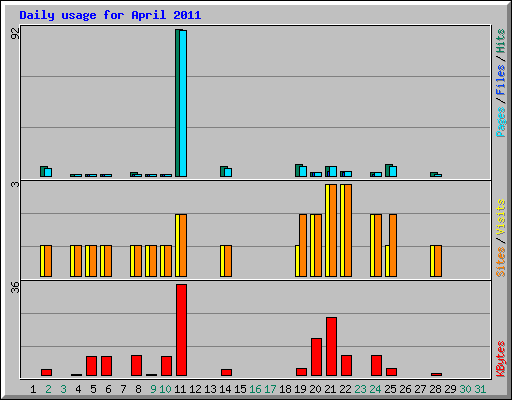This screenshot has height=400, width=512.
Task: Click the red KBytes bar for day 8
Action: (136, 365)
